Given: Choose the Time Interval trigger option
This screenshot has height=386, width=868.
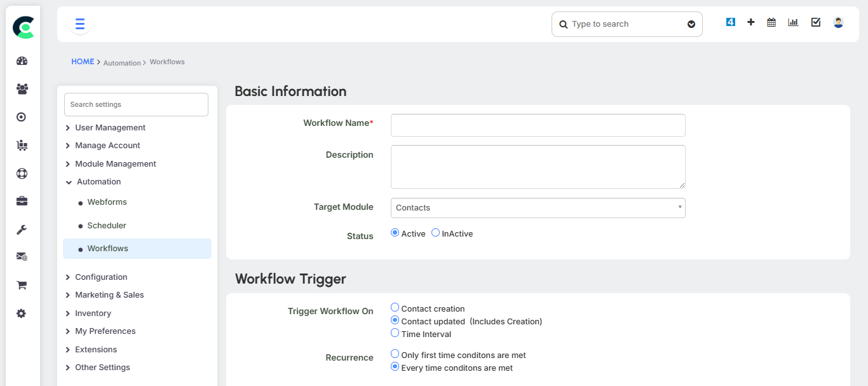Looking at the screenshot, I should (x=395, y=333).
